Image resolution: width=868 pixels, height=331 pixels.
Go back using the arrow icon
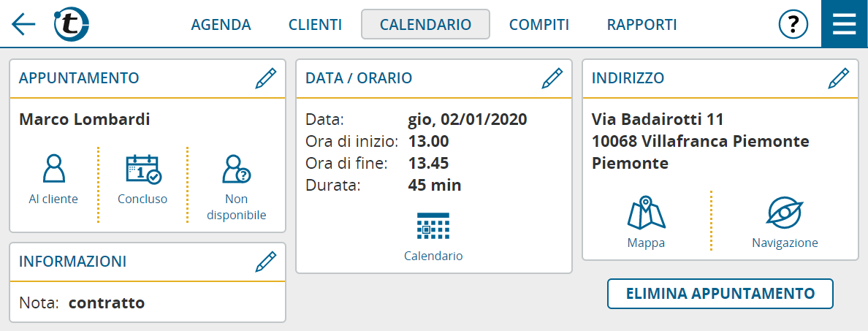[x=23, y=24]
